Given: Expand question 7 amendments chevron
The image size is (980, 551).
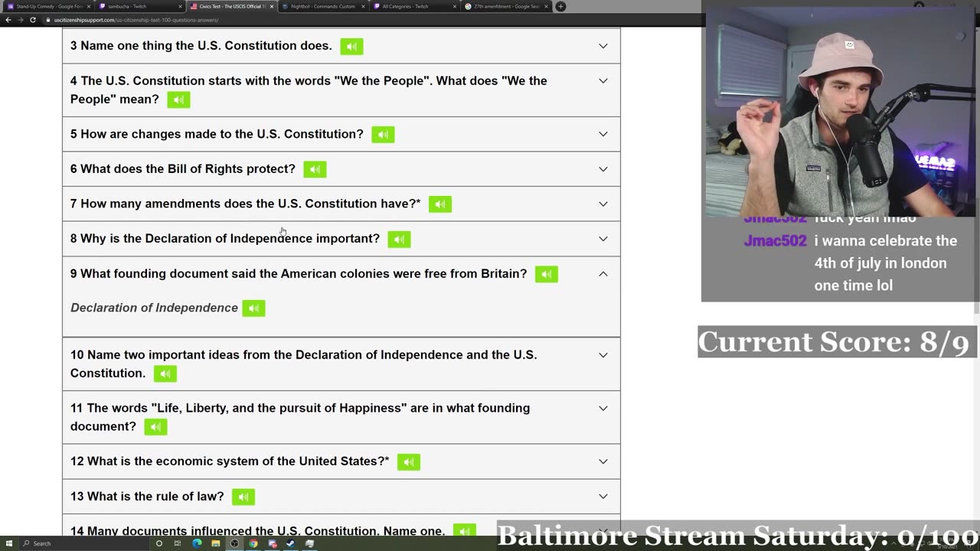Looking at the screenshot, I should 603,204.
